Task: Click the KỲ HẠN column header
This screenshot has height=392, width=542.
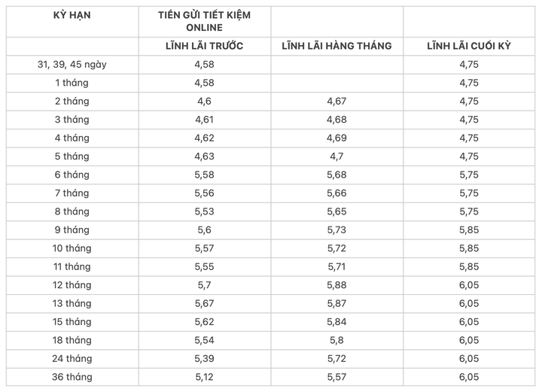Action: click(x=72, y=15)
